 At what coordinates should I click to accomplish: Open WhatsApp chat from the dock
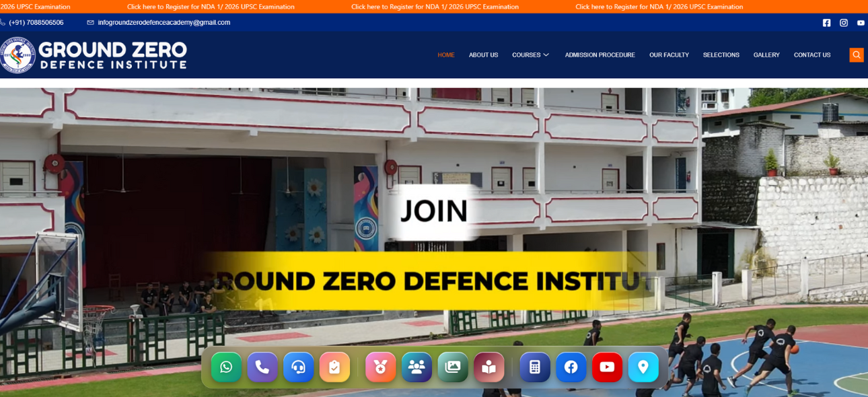click(x=226, y=367)
